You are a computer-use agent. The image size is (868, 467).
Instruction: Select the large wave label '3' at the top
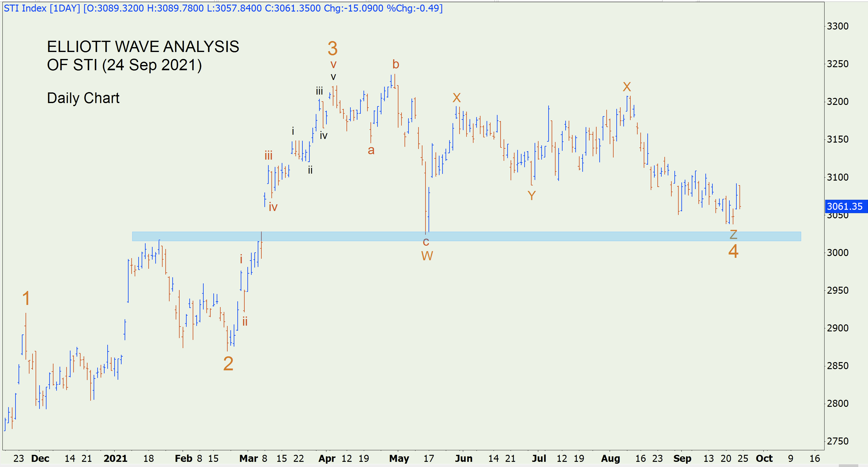[332, 49]
